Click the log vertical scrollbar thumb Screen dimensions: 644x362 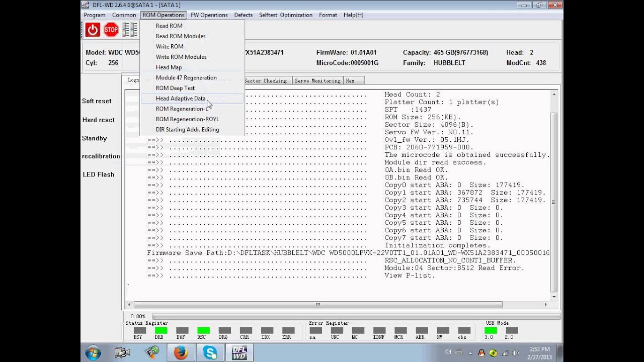coord(554,202)
